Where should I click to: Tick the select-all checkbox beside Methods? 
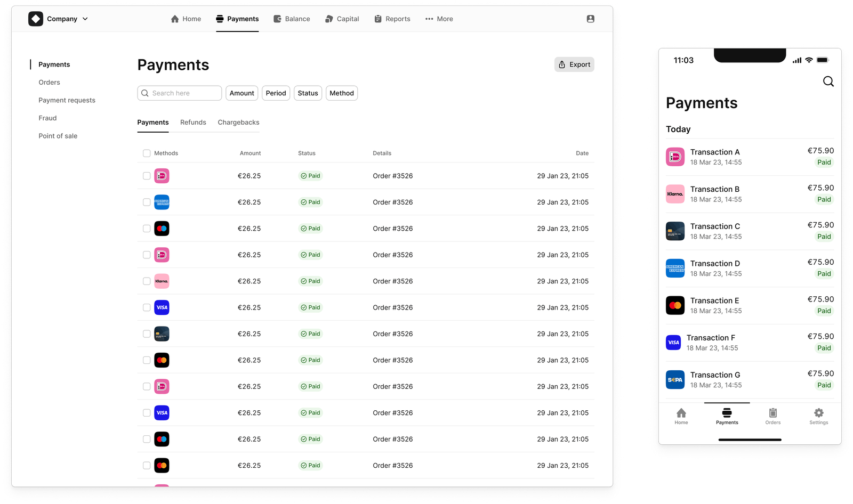coord(147,153)
